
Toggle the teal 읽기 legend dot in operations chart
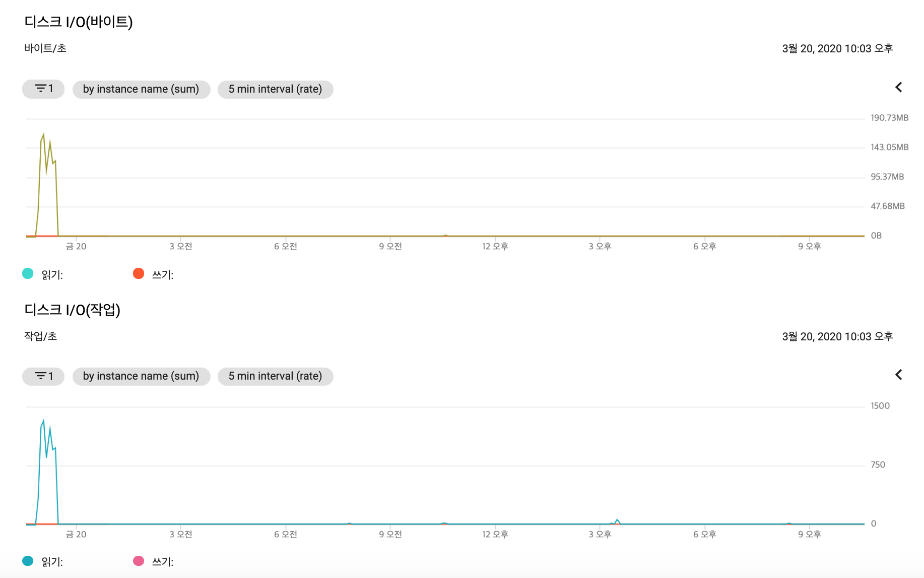pyautogui.click(x=28, y=561)
